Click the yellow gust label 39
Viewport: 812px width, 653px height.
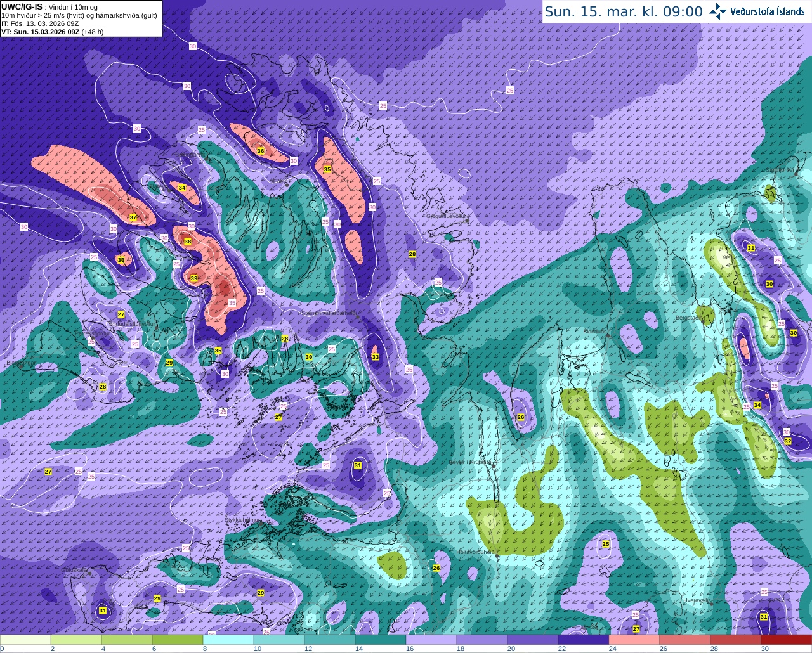click(x=193, y=278)
